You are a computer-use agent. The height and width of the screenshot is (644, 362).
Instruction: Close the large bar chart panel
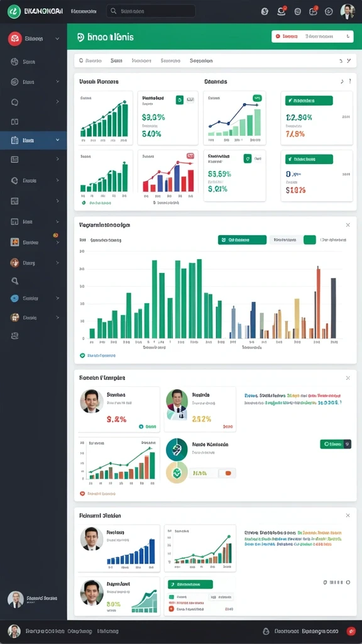click(348, 225)
